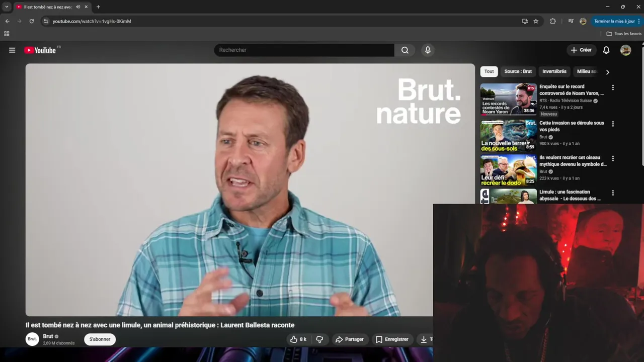The height and width of the screenshot is (362, 644).
Task: Click install/cast icon in address bar
Action: (x=525, y=21)
